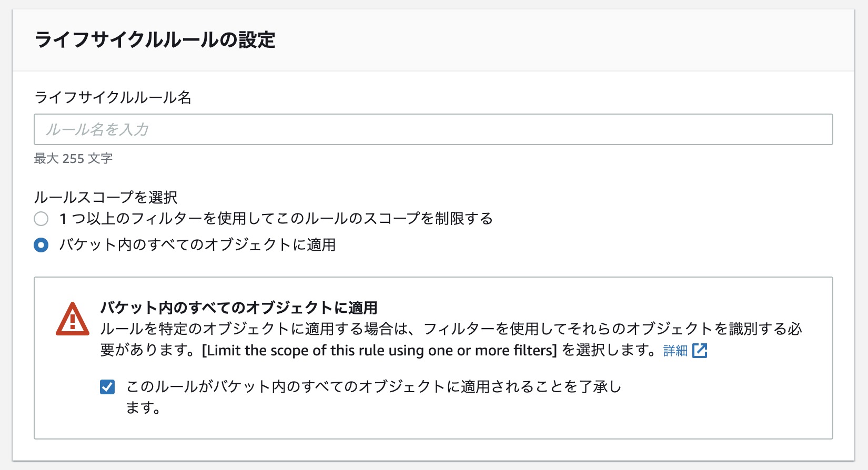Open the 詳細 link

coord(675,351)
